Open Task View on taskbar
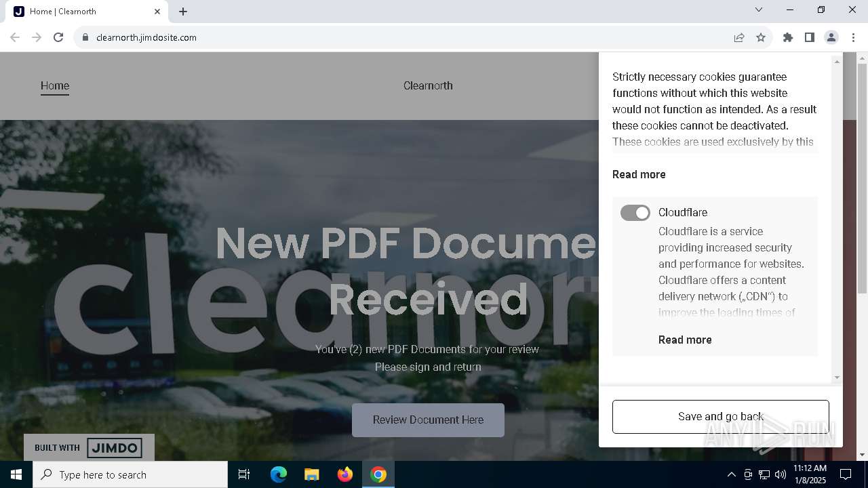Viewport: 868px width, 488px height. (x=244, y=474)
